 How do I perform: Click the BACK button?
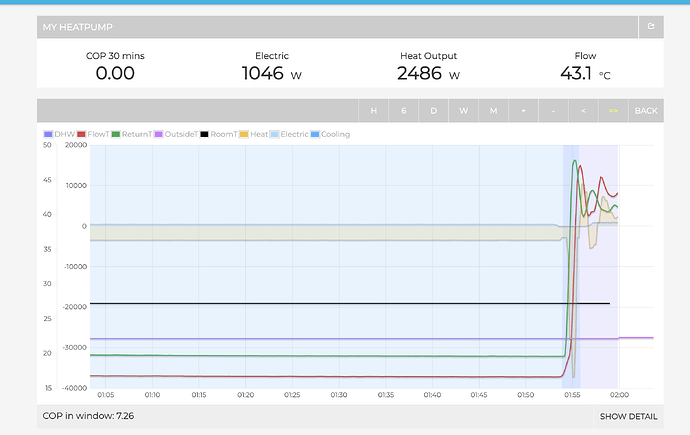coord(646,111)
